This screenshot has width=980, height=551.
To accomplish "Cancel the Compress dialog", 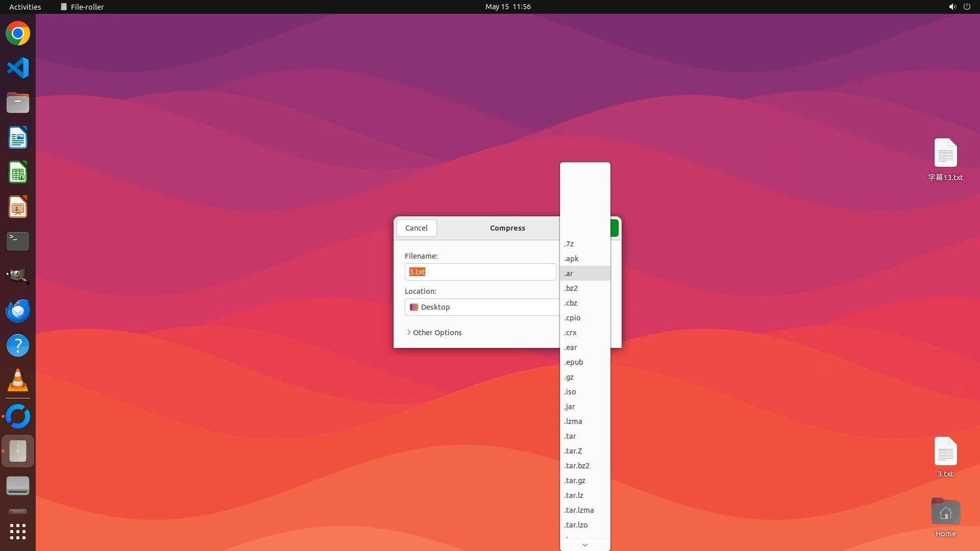I will (416, 228).
